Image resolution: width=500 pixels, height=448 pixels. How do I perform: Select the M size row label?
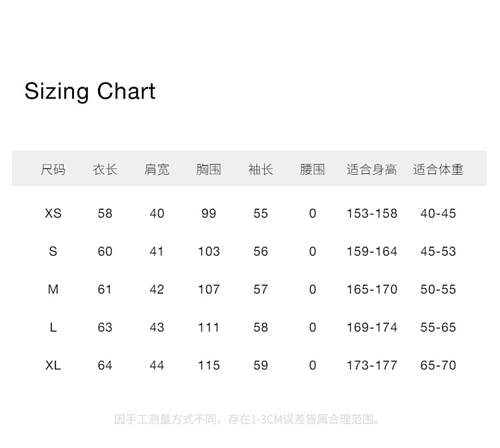[x=53, y=289]
